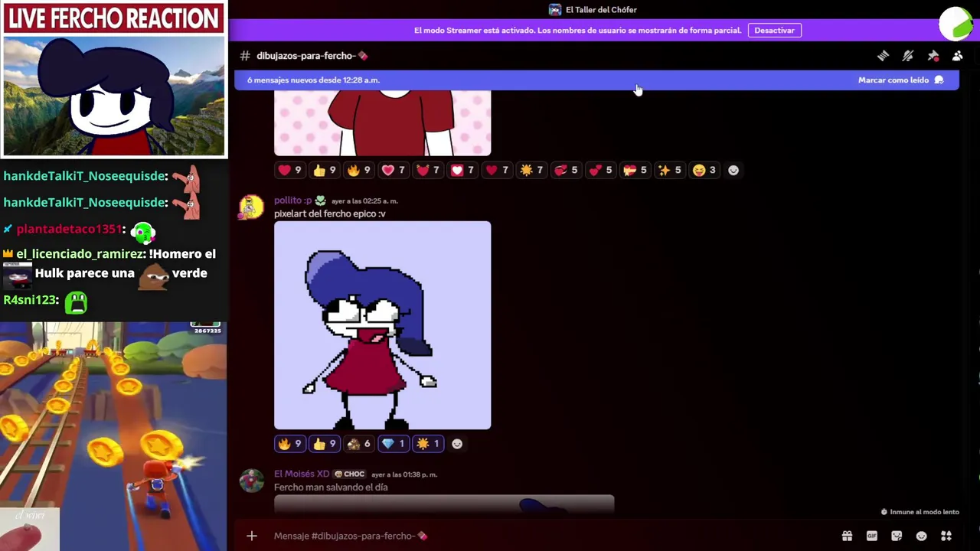Toggle thumbs up reaction under the red shirt drawing

coord(324,170)
